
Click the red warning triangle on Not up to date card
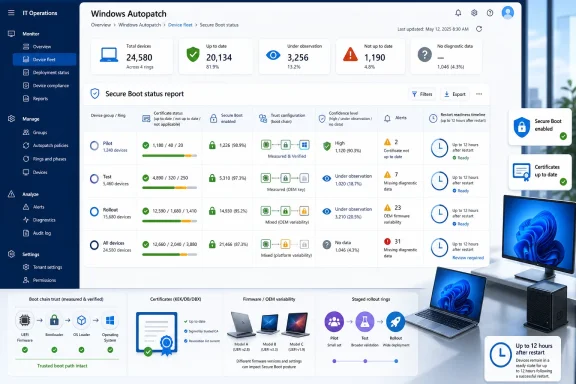tap(350, 54)
